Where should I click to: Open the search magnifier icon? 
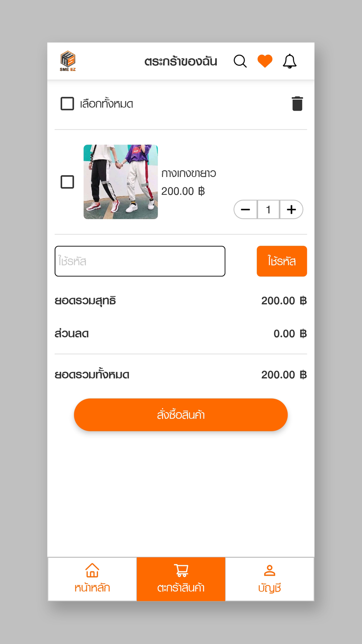240,61
